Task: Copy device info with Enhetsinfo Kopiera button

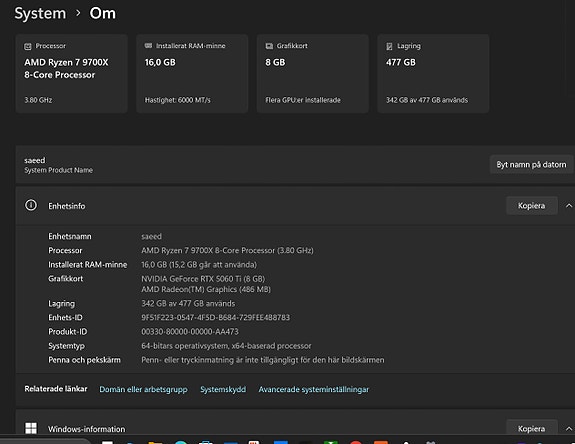Action: coord(531,206)
